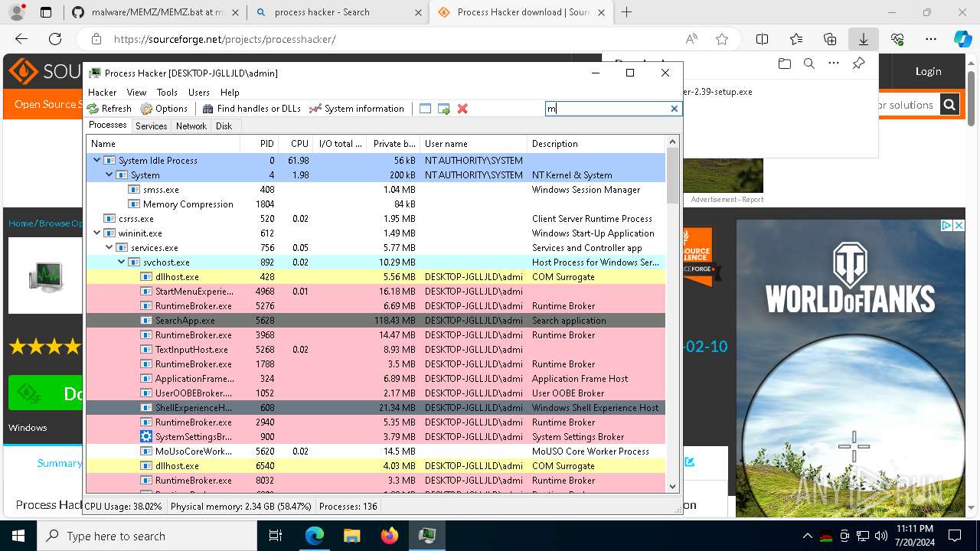Select the SearchApp.exe process
This screenshot has height=551, width=980.
376,321
